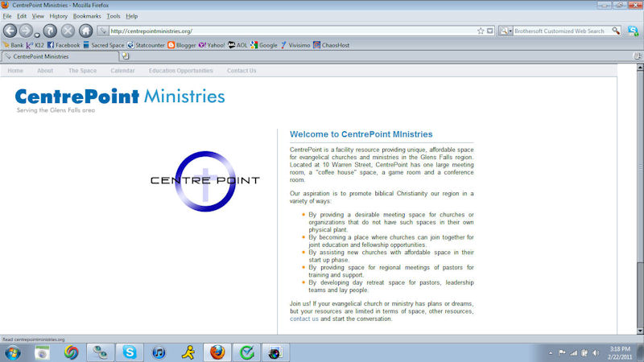Navigate to Education Opportunities page

181,71
